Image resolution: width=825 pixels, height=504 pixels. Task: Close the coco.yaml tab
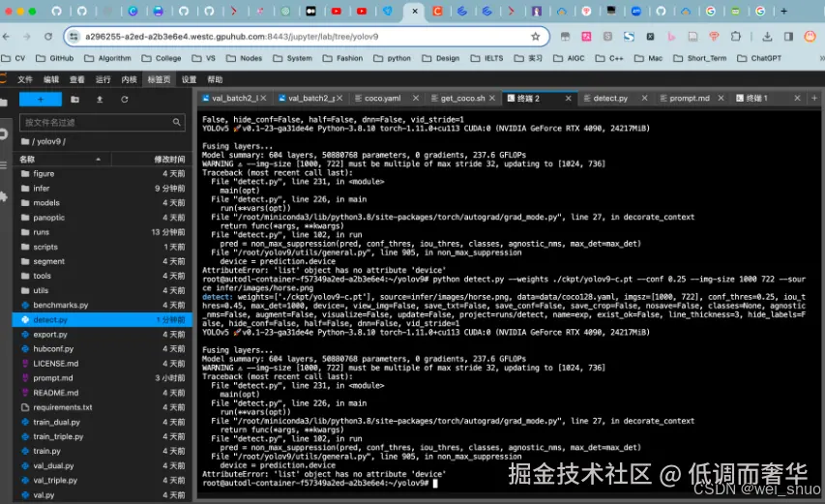[x=416, y=99]
